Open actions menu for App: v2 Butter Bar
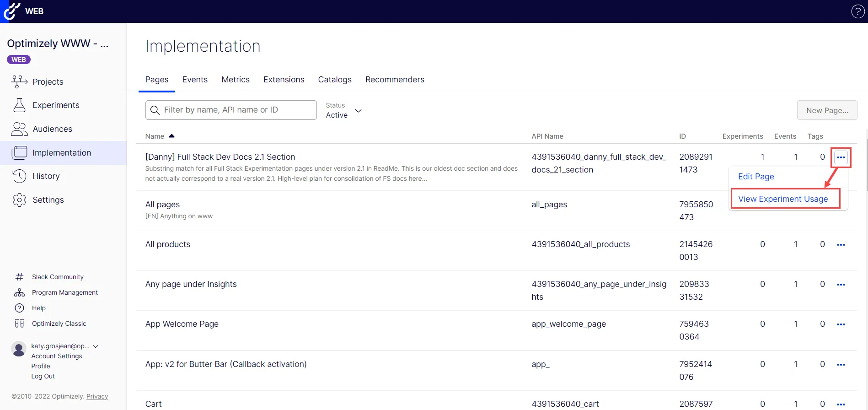This screenshot has height=410, width=868. 841,365
